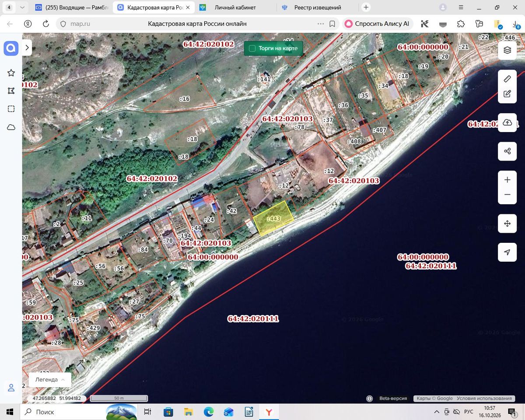
Task: Open the draw and edit tool
Action: click(x=507, y=94)
